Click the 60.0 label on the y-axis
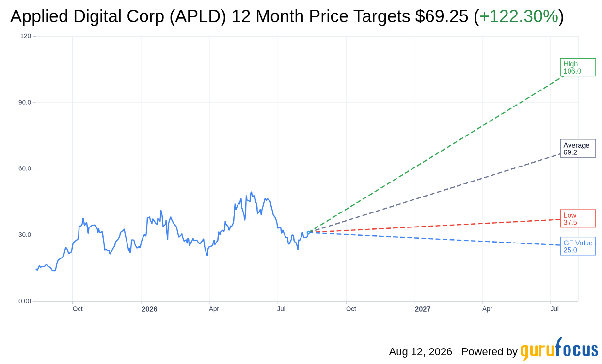The width and height of the screenshot is (602, 364). click(25, 169)
